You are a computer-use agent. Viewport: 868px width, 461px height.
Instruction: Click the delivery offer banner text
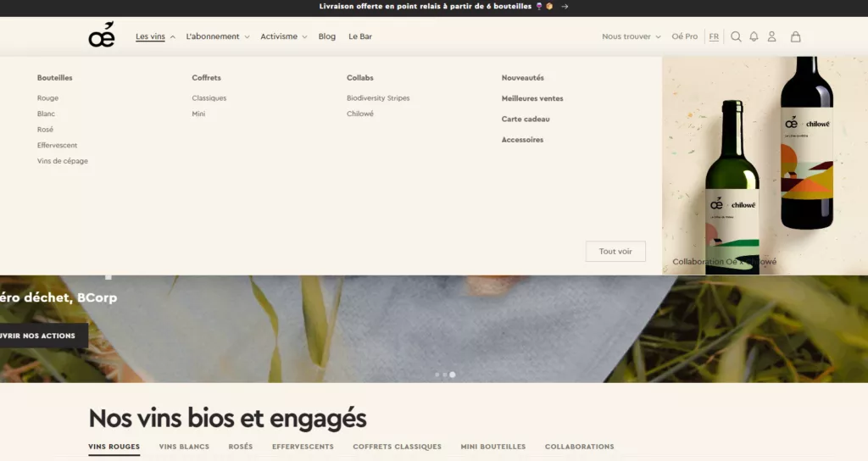(x=426, y=7)
